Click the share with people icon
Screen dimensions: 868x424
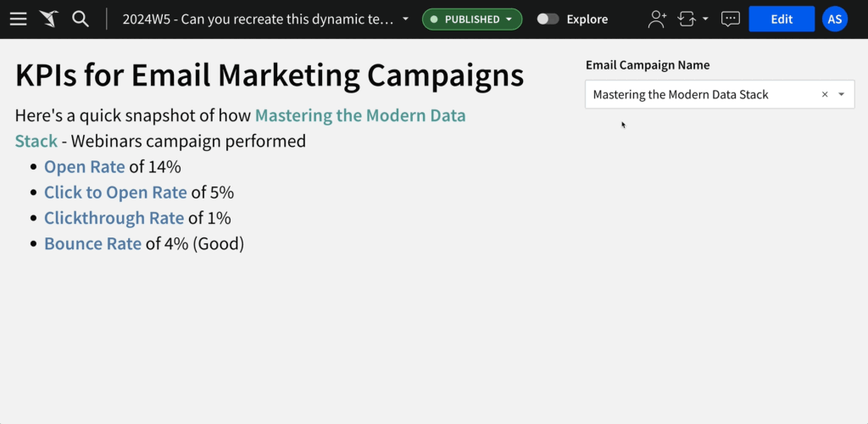656,19
